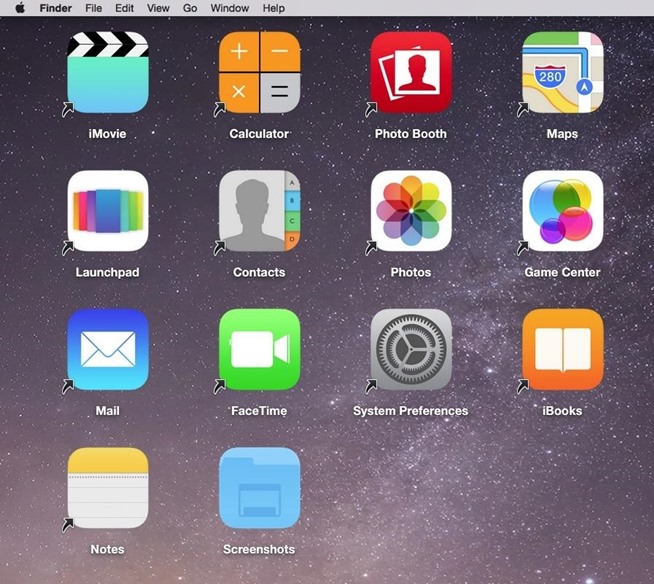Open the Finder menu
The width and height of the screenshot is (654, 584).
(55, 8)
